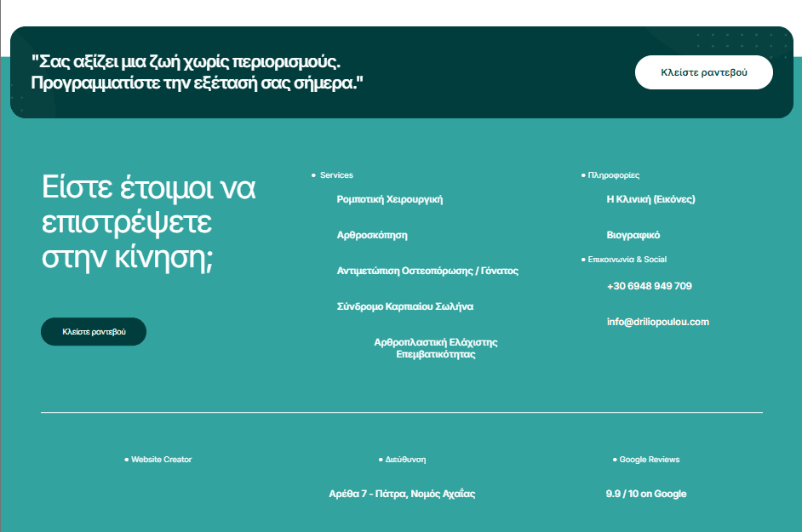Click the Google Reviews label
Image resolution: width=802 pixels, height=532 pixels.
(x=650, y=460)
